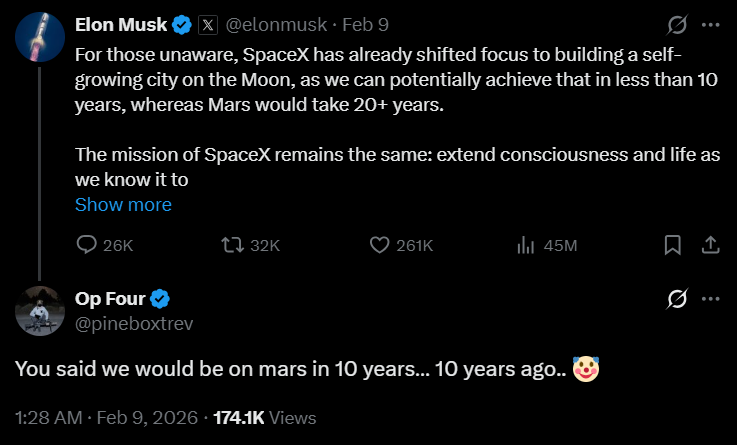Like Elon Musk's tweet
The image size is (737, 445).
pos(380,245)
